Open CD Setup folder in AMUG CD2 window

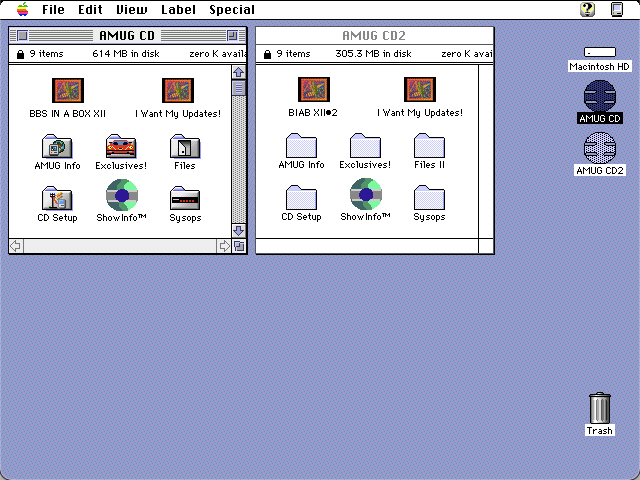click(x=301, y=198)
